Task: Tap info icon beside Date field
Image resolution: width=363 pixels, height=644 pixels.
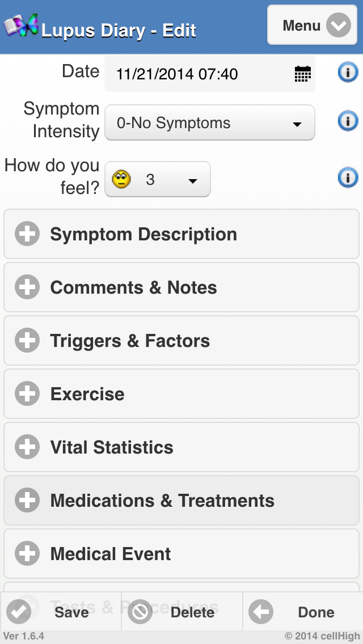Action: coord(348,73)
